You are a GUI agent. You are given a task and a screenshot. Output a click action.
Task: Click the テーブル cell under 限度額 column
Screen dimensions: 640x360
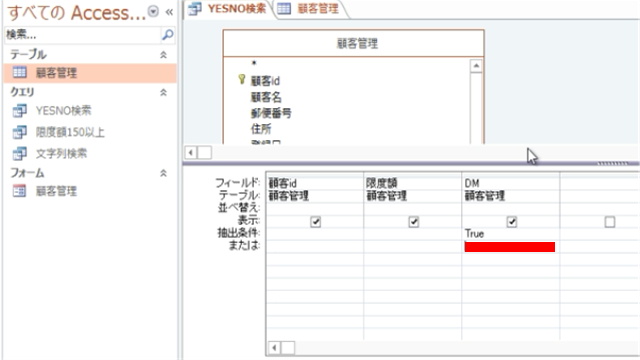tap(413, 196)
